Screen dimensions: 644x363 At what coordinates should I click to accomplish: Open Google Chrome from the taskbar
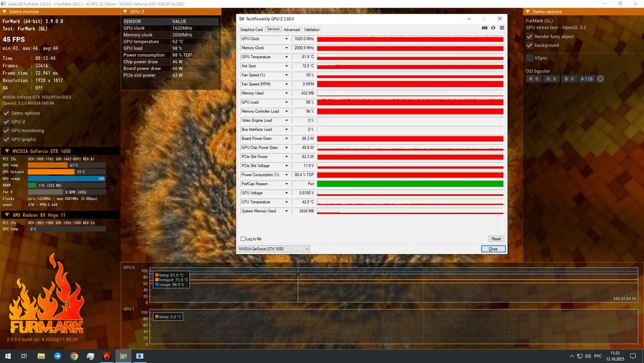point(74,356)
